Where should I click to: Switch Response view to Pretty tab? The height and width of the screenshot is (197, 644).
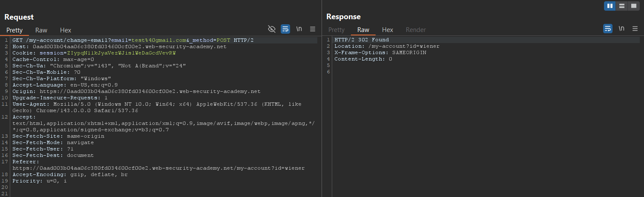(336, 30)
